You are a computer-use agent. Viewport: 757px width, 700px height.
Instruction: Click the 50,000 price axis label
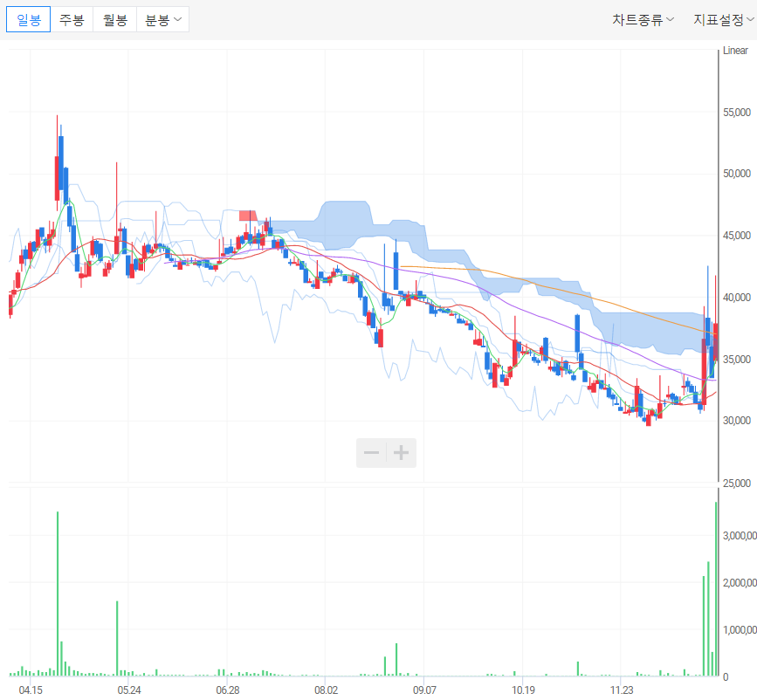[737, 174]
